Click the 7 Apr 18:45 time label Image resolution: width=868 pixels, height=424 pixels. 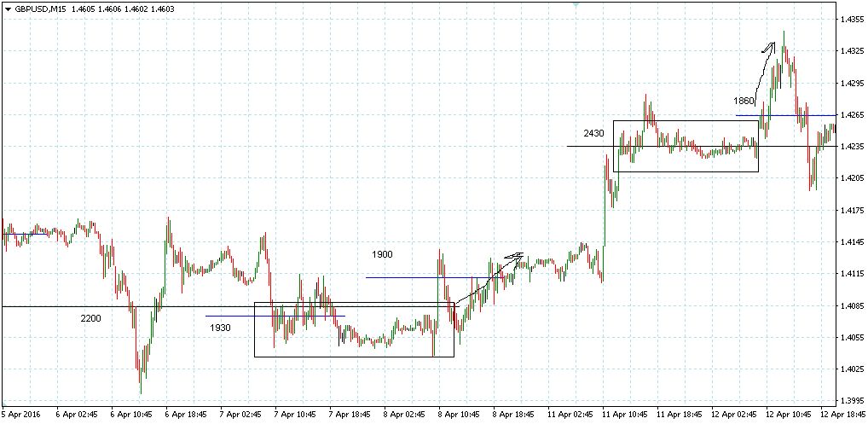pos(348,413)
